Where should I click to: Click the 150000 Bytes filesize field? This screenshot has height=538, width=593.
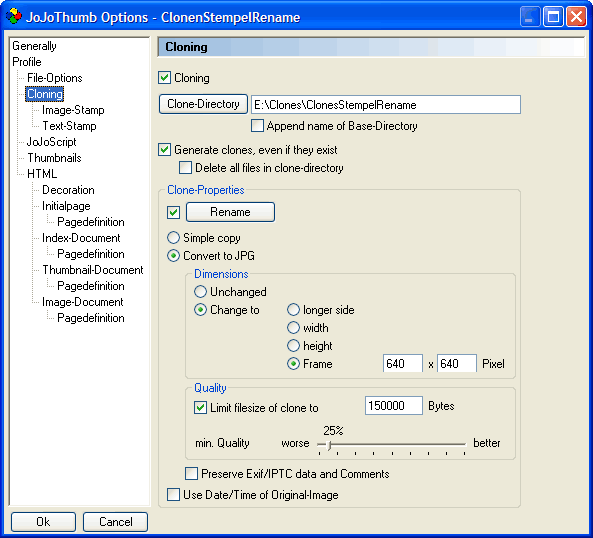(394, 406)
